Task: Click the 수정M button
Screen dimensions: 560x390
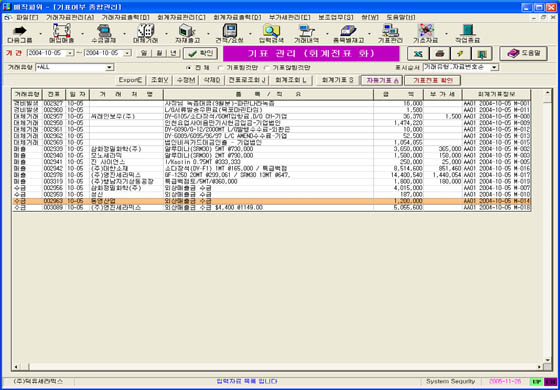Action: click(186, 80)
